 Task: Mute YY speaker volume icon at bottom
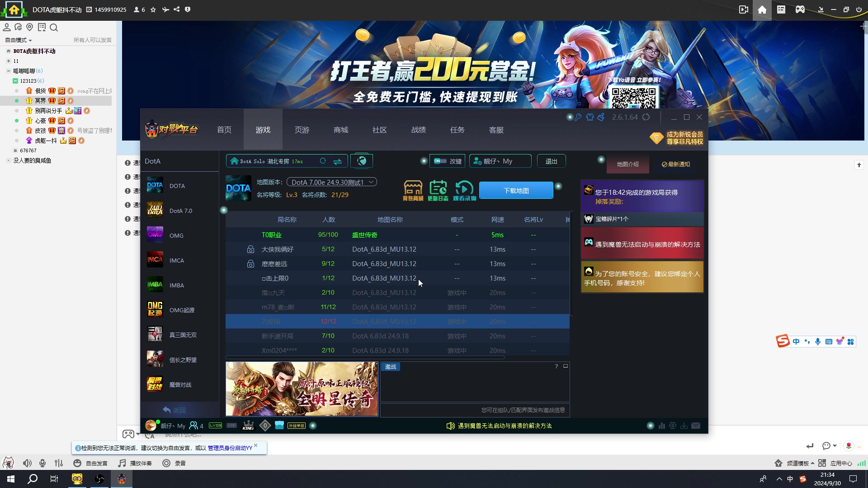click(x=27, y=463)
